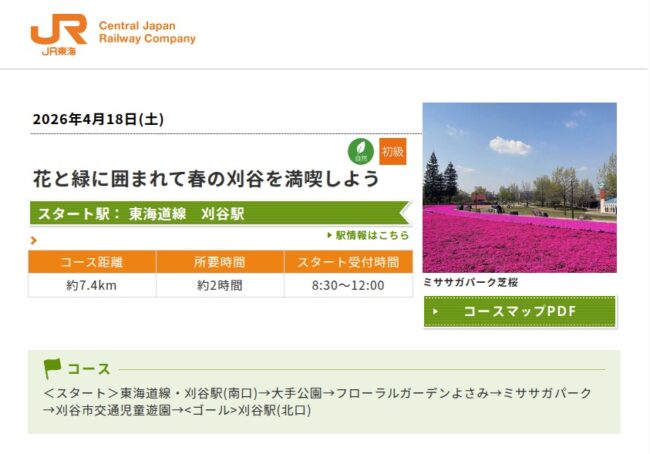Image resolution: width=650 pixels, height=454 pixels.
Task: Click the green flag course icon
Action: pyautogui.click(x=52, y=368)
